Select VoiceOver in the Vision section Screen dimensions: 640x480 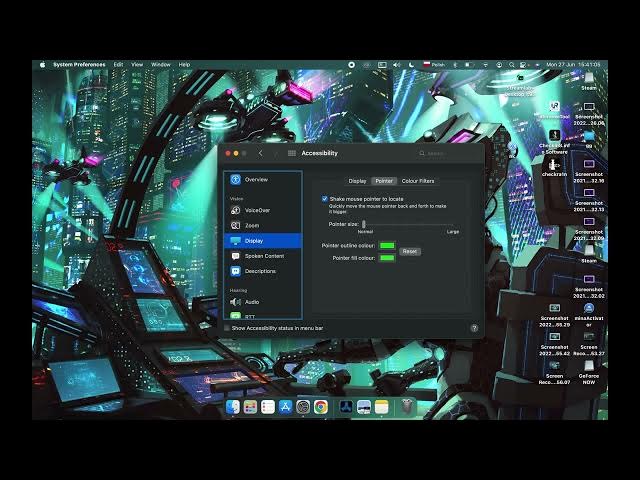(263, 210)
